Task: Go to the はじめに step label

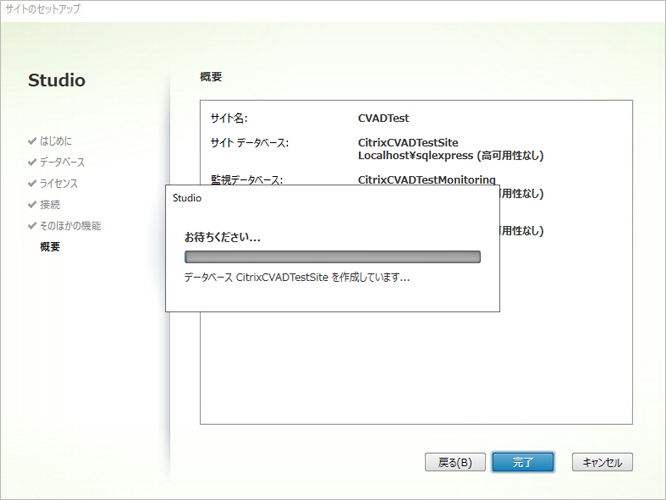Action: (x=55, y=141)
